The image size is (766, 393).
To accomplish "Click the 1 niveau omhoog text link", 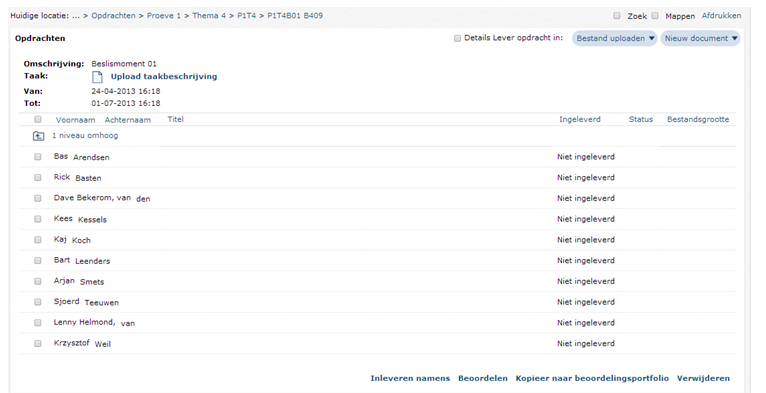I will (x=85, y=135).
